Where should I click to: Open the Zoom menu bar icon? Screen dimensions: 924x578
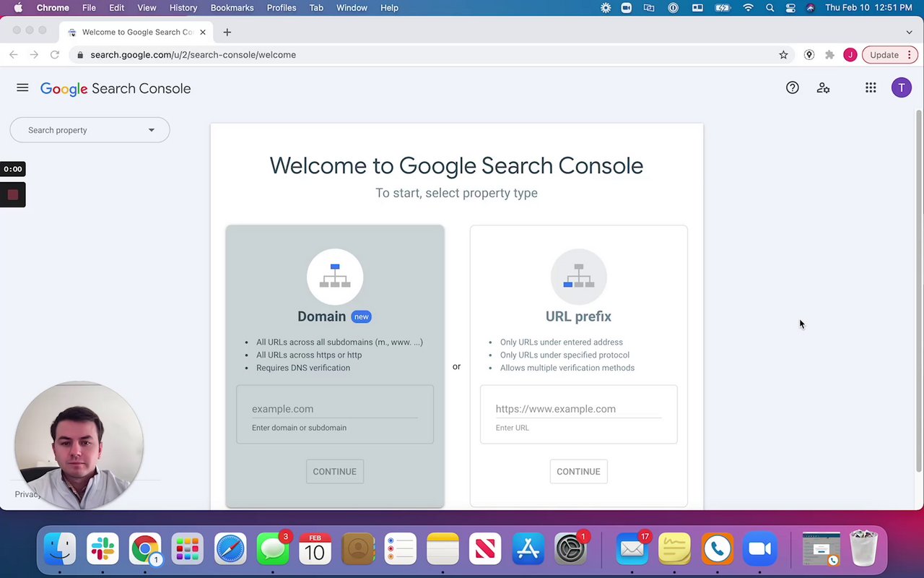click(x=627, y=8)
